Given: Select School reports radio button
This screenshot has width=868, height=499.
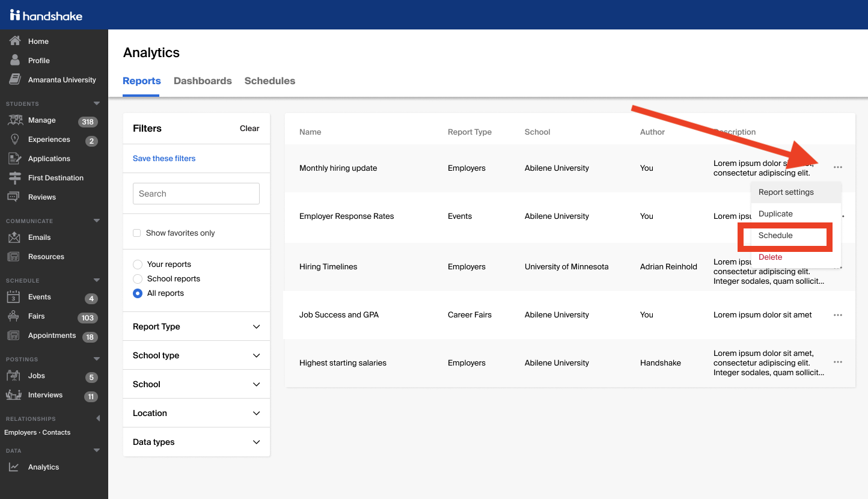Looking at the screenshot, I should click(x=138, y=279).
